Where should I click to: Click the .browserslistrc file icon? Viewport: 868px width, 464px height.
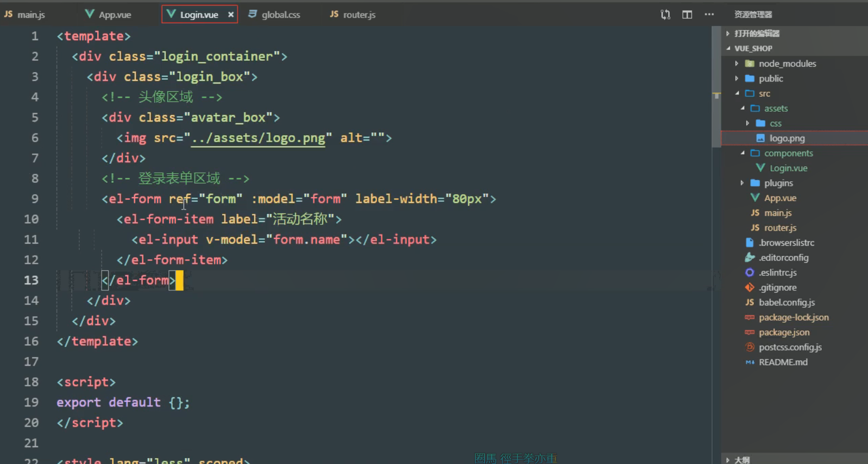point(750,243)
